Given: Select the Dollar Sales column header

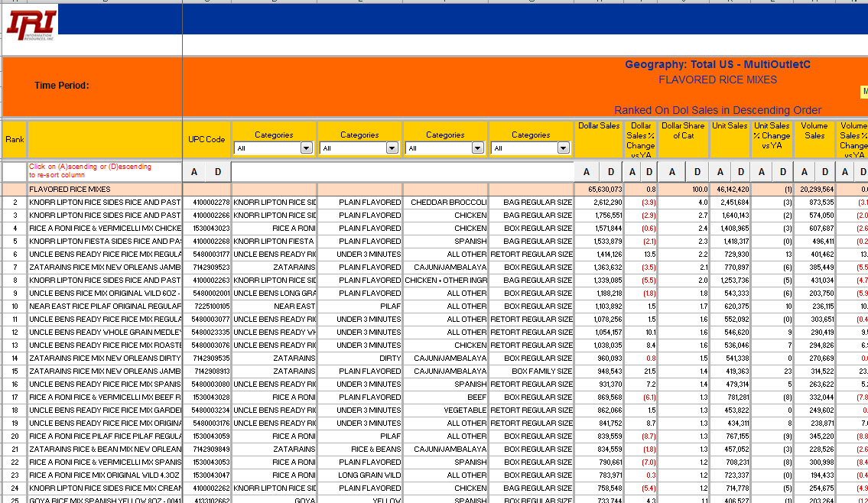Looking at the screenshot, I should point(599,139).
